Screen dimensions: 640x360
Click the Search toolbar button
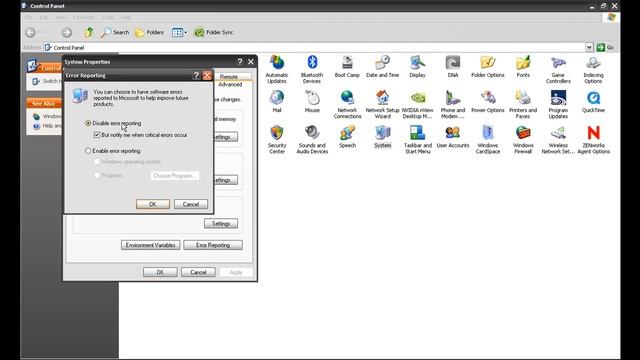pyautogui.click(x=115, y=32)
